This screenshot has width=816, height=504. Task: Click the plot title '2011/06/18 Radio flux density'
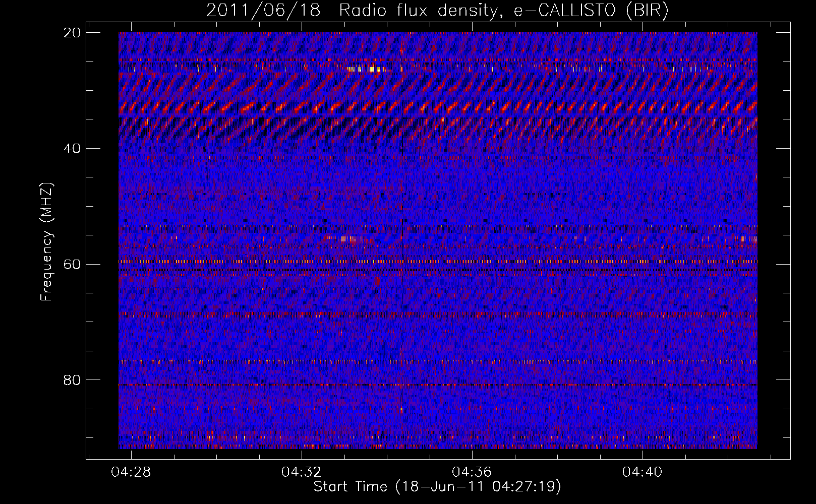[x=437, y=11]
